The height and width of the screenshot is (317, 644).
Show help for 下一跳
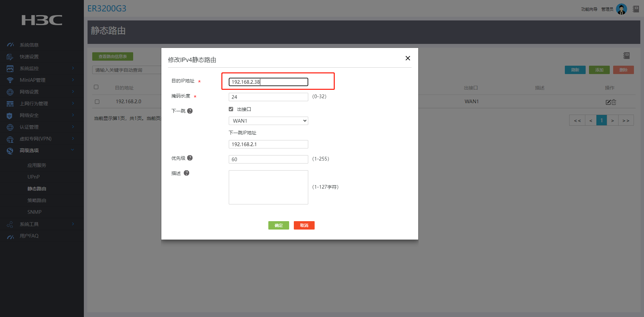coord(190,111)
